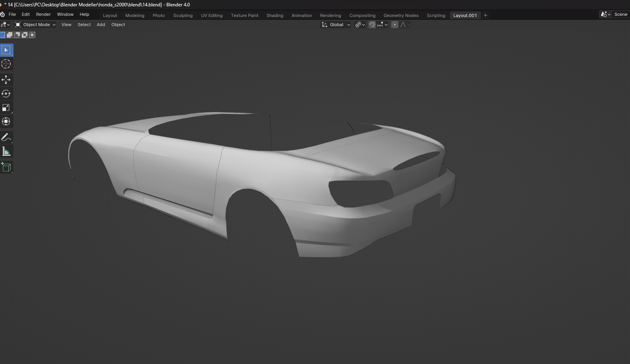The width and height of the screenshot is (630, 364).
Task: Set selection mode to invert selection
Action: coord(25,35)
